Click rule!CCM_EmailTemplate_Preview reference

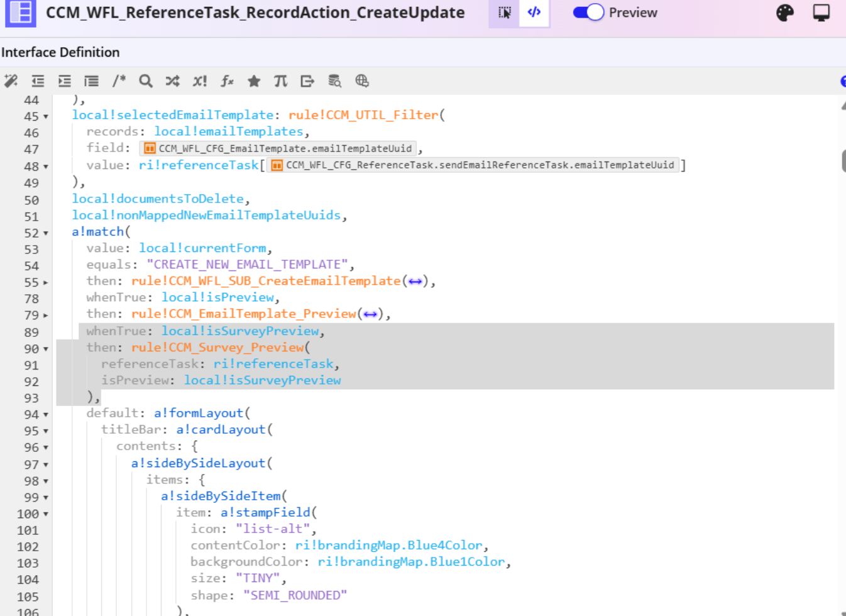(244, 314)
